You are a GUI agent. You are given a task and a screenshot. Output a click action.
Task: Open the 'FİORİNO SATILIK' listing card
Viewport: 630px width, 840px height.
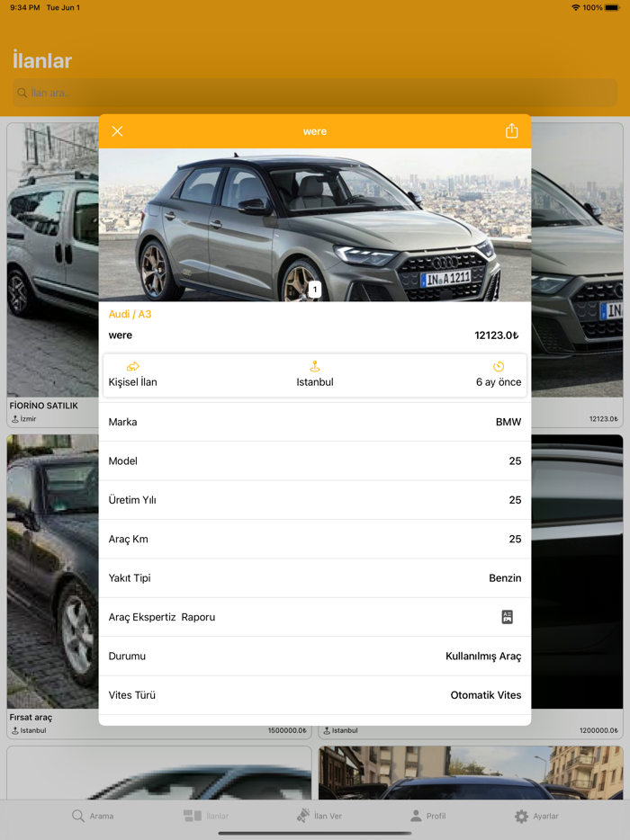pos(52,275)
